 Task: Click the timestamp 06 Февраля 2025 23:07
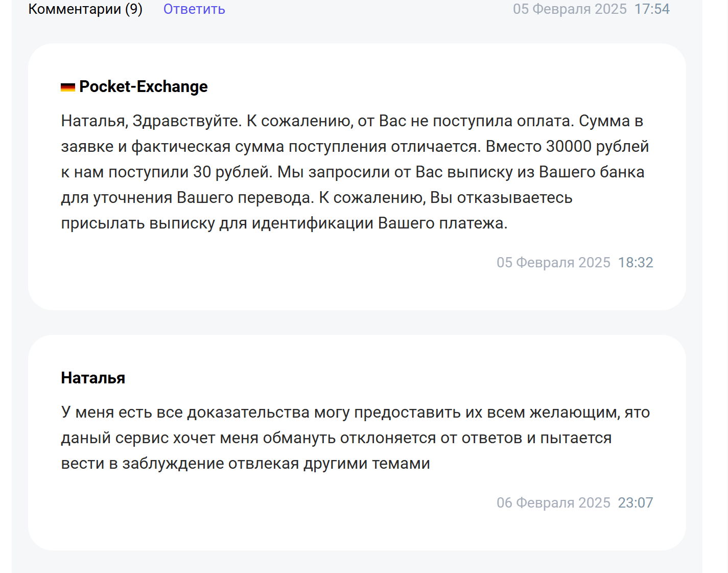[575, 502]
